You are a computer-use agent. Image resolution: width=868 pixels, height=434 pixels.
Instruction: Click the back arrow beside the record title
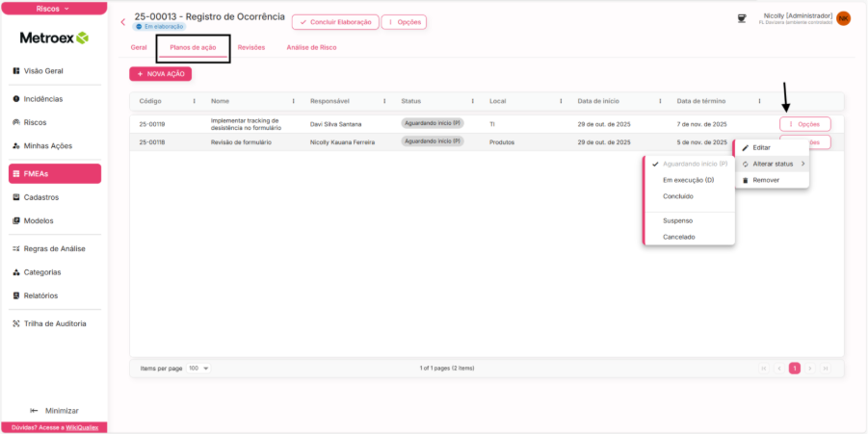click(122, 21)
